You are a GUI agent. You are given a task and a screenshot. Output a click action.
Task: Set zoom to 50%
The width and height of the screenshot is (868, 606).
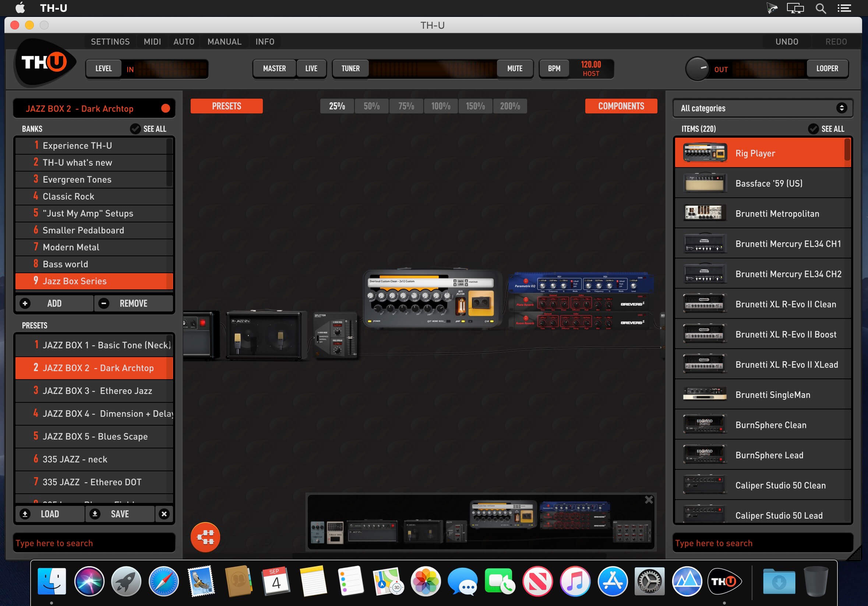point(371,106)
